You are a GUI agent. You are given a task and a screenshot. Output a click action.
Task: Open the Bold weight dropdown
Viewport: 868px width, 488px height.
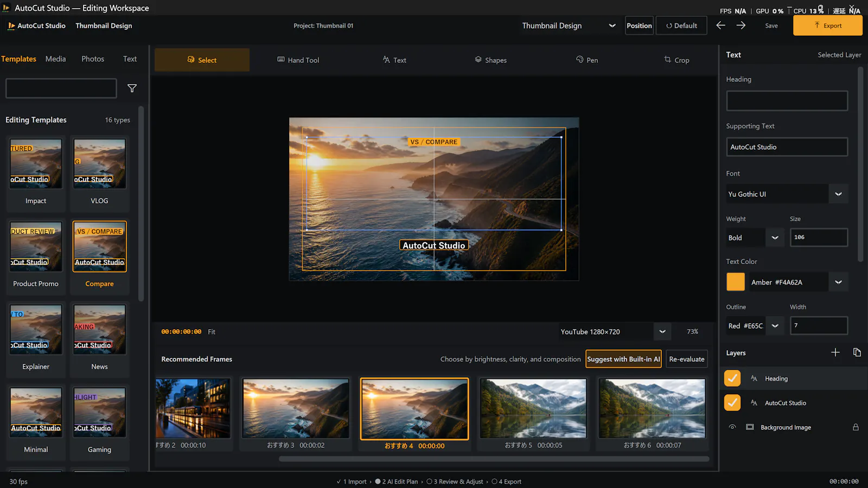click(775, 237)
